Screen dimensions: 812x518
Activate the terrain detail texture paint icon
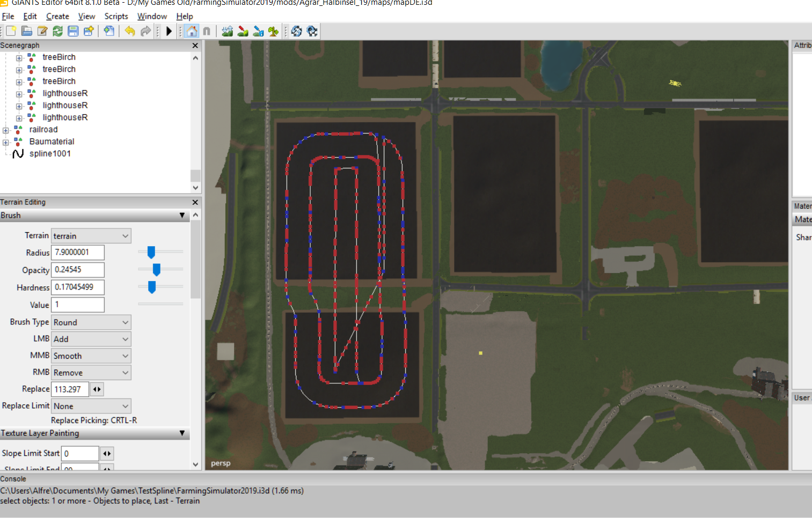(x=243, y=31)
